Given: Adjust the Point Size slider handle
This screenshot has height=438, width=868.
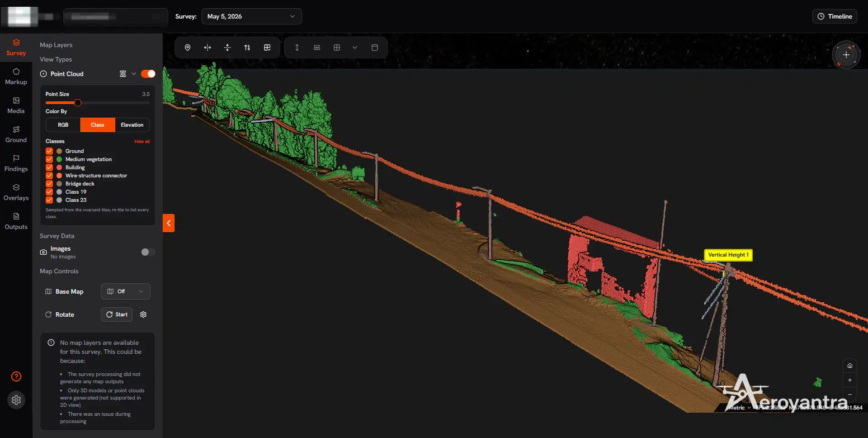Looking at the screenshot, I should [78, 103].
